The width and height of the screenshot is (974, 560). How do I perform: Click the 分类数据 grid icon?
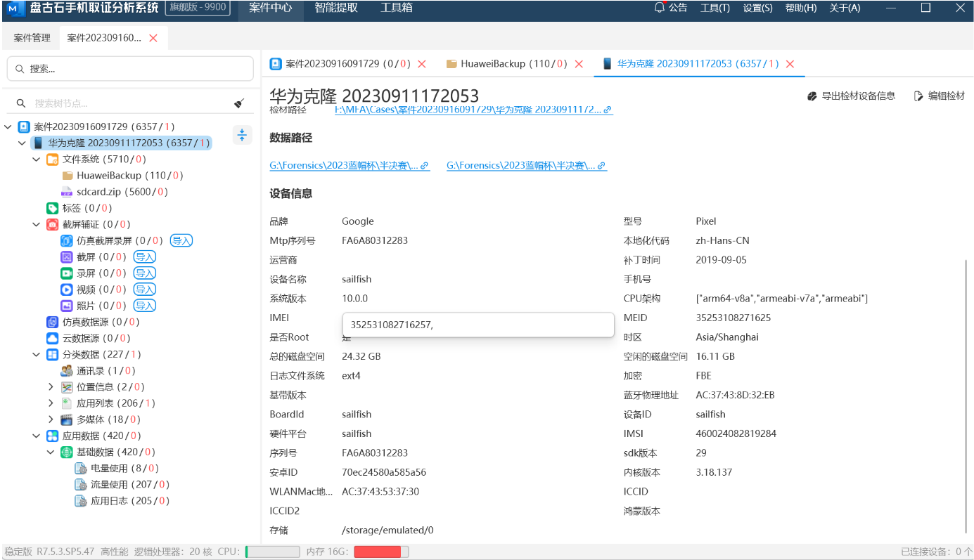pyautogui.click(x=52, y=355)
